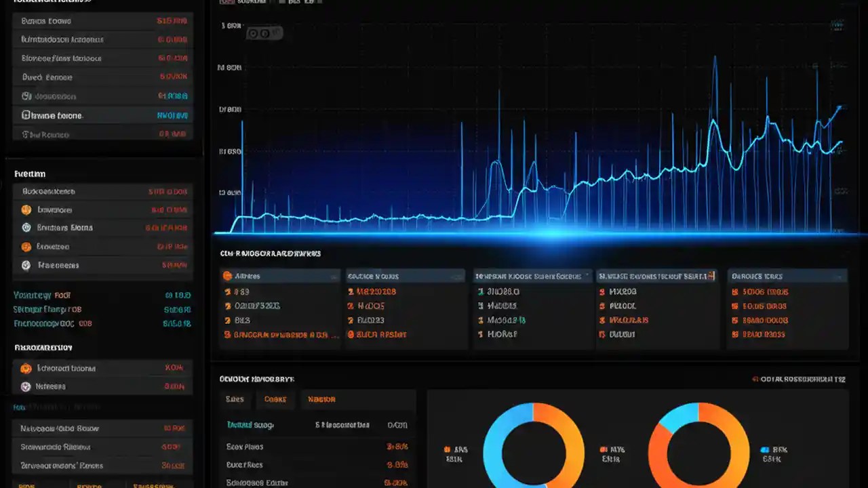Enable the checkbox in the fourth column header
This screenshot has height=488, width=868.
click(x=709, y=276)
